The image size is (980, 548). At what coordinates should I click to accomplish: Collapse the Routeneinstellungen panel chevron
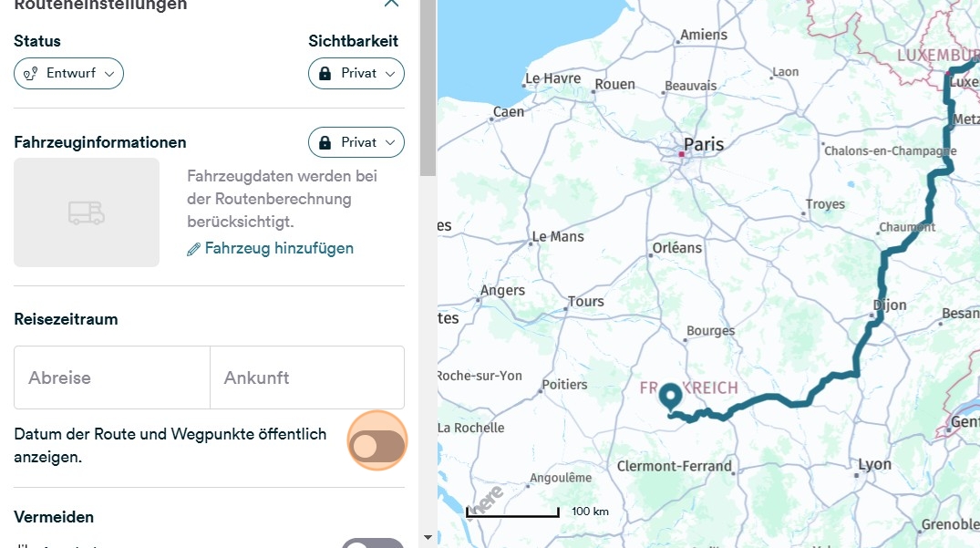392,4
